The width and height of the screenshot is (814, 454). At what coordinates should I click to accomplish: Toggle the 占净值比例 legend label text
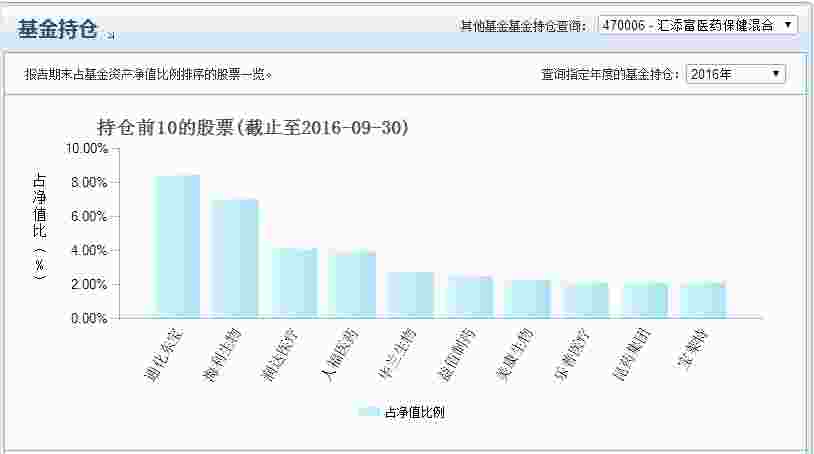point(414,412)
